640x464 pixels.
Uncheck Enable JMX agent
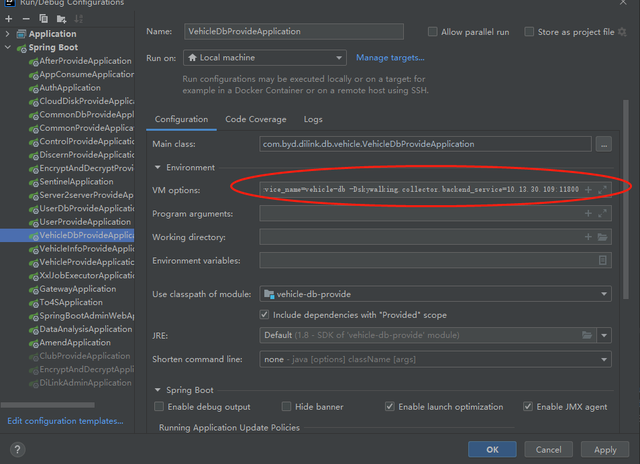pyautogui.click(x=528, y=406)
